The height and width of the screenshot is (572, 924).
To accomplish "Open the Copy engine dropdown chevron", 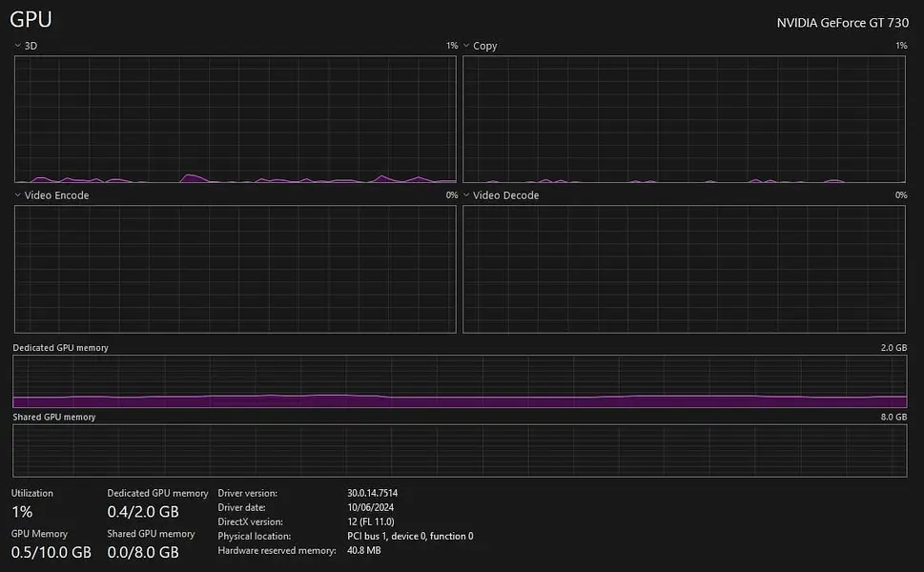I will pos(466,46).
